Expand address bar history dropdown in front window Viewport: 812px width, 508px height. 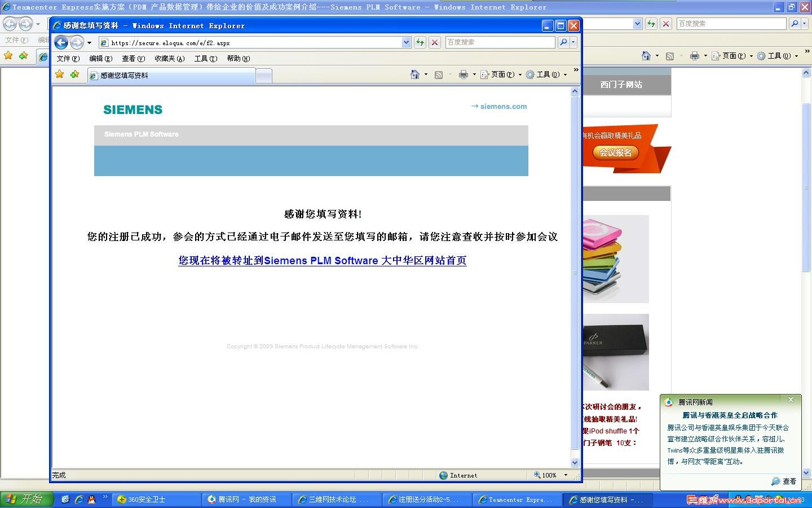point(407,42)
